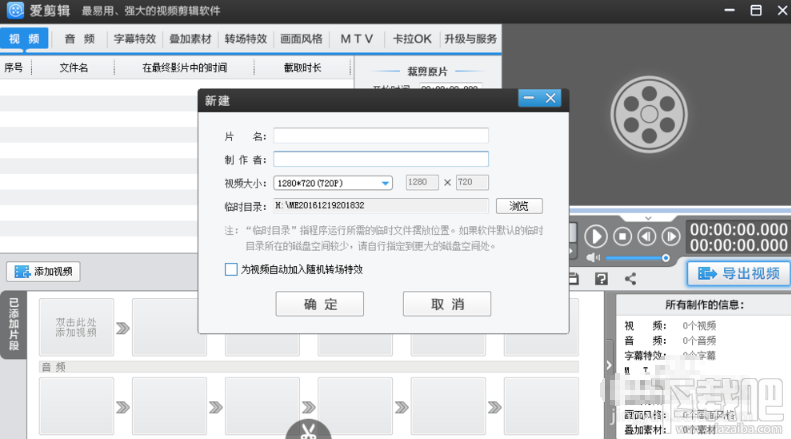Click the height field showing 720
Screen dimensions: 791x439
[472, 182]
